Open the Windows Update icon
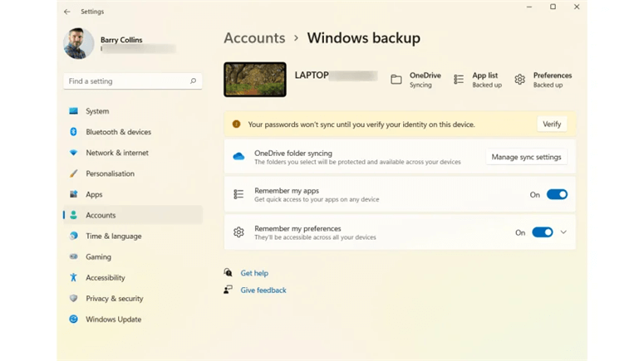This screenshot has height=361, width=644. point(73,320)
